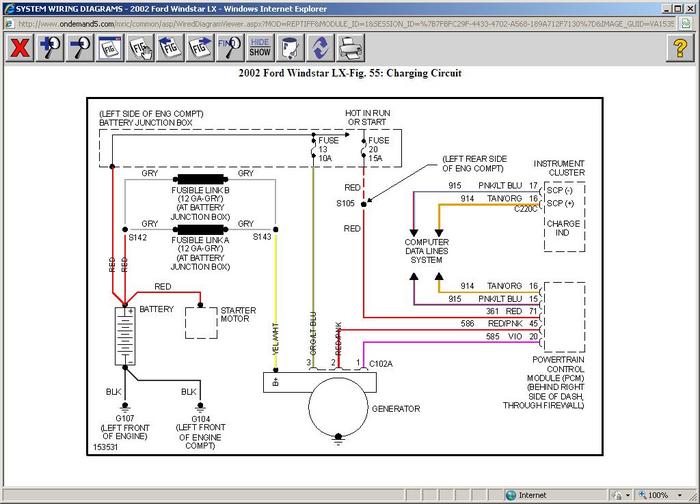Select the paint bucket color tool

point(290,47)
